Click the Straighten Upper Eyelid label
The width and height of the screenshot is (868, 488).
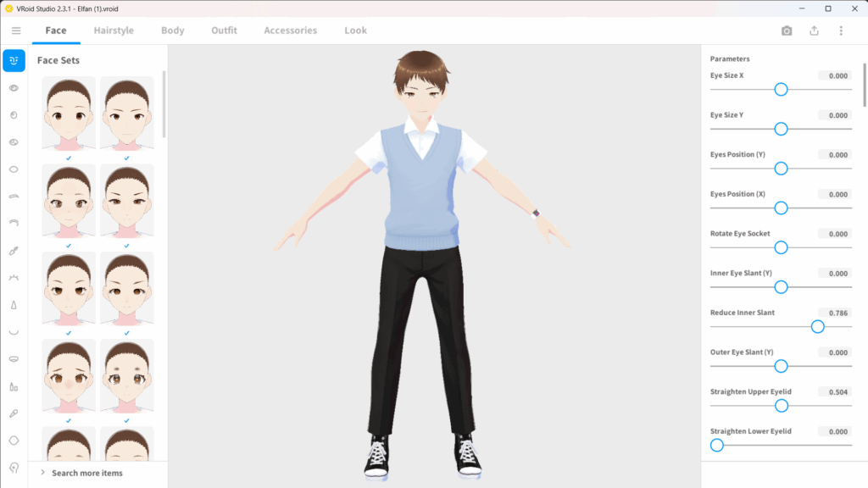(751, 391)
